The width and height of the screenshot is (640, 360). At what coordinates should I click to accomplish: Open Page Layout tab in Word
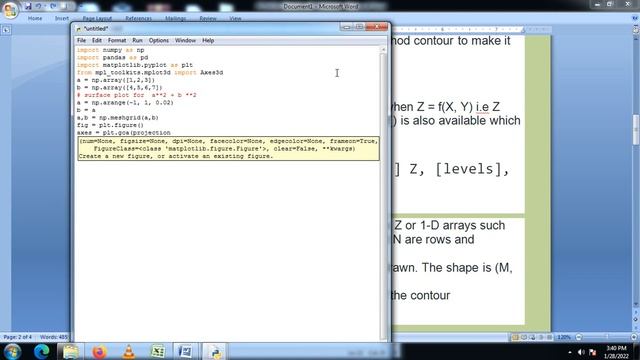tap(97, 18)
